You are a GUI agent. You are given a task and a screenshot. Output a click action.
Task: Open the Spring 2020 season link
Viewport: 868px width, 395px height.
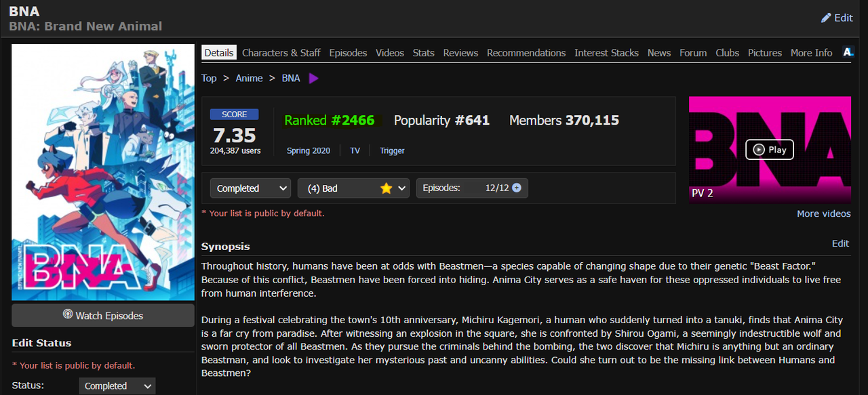coord(309,150)
